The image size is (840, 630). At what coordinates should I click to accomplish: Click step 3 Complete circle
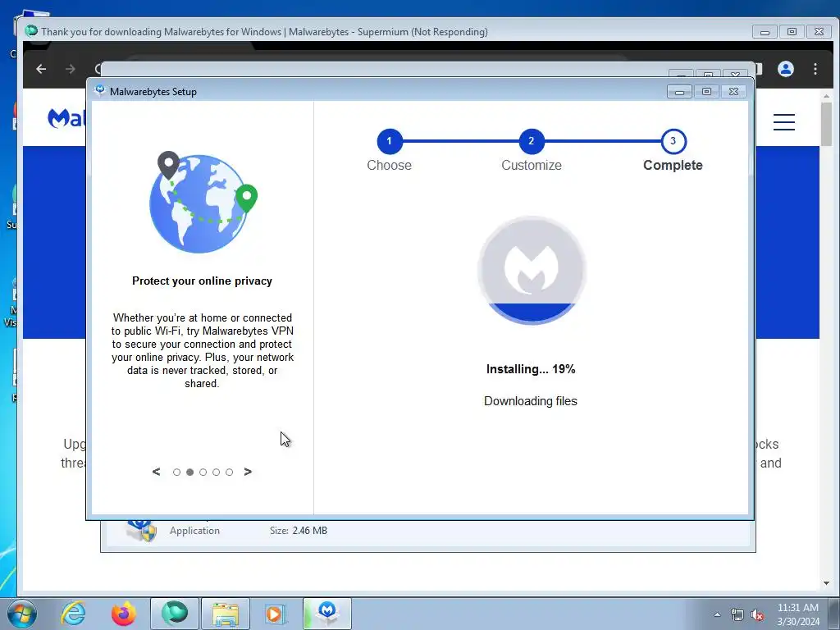[673, 141]
